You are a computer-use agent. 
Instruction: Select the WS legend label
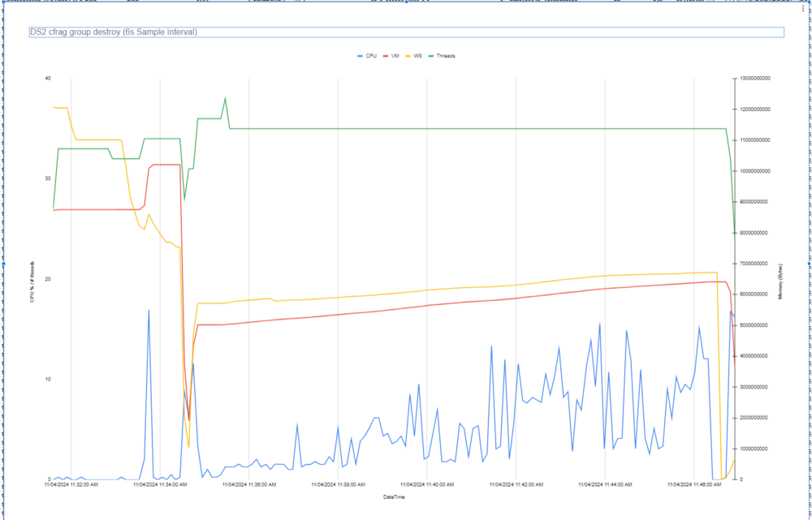(417, 56)
